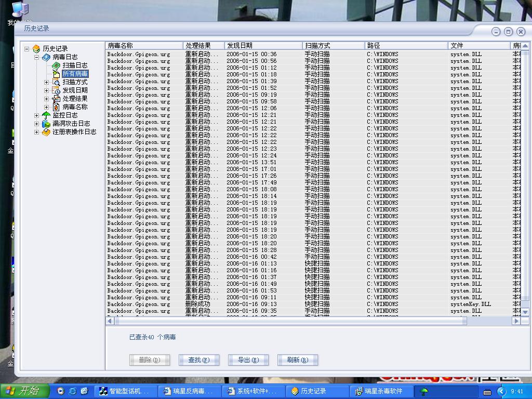Expand the 发现日期 tree node

[x=46, y=90]
